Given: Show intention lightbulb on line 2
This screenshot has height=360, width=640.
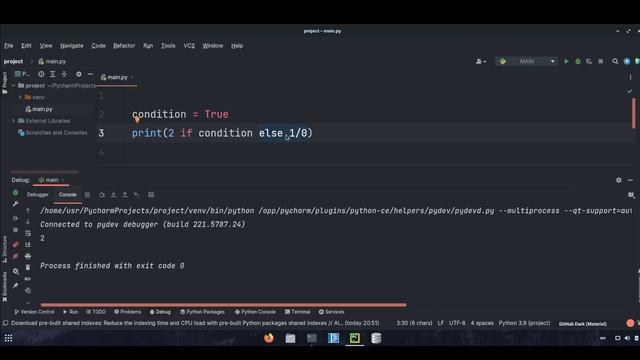Looking at the screenshot, I should 137,120.
